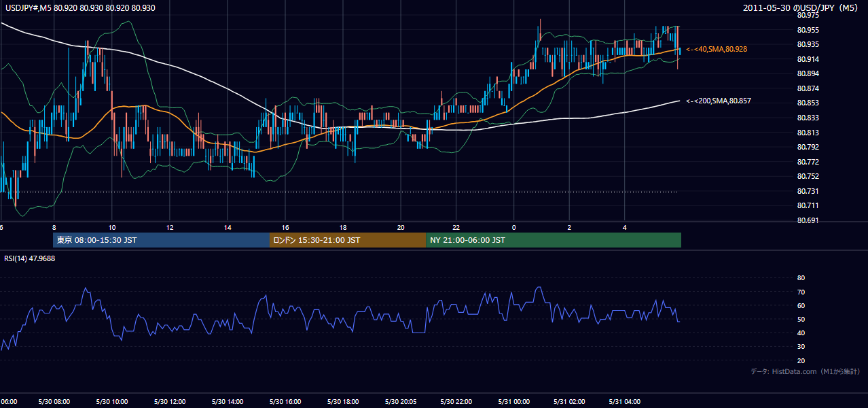Click the 80.731 price axis label
868x408 pixels.
click(808, 191)
